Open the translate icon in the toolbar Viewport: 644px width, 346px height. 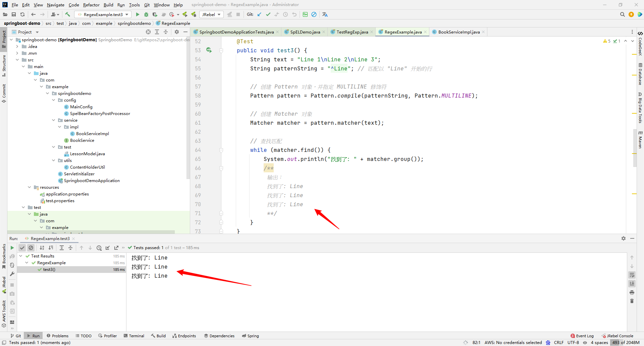point(325,14)
